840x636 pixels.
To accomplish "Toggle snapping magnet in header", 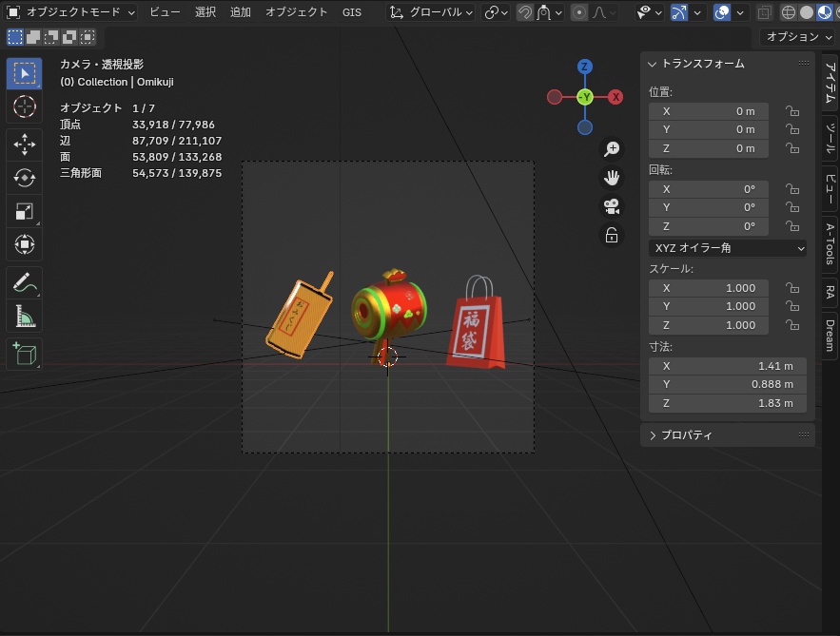I will click(524, 12).
